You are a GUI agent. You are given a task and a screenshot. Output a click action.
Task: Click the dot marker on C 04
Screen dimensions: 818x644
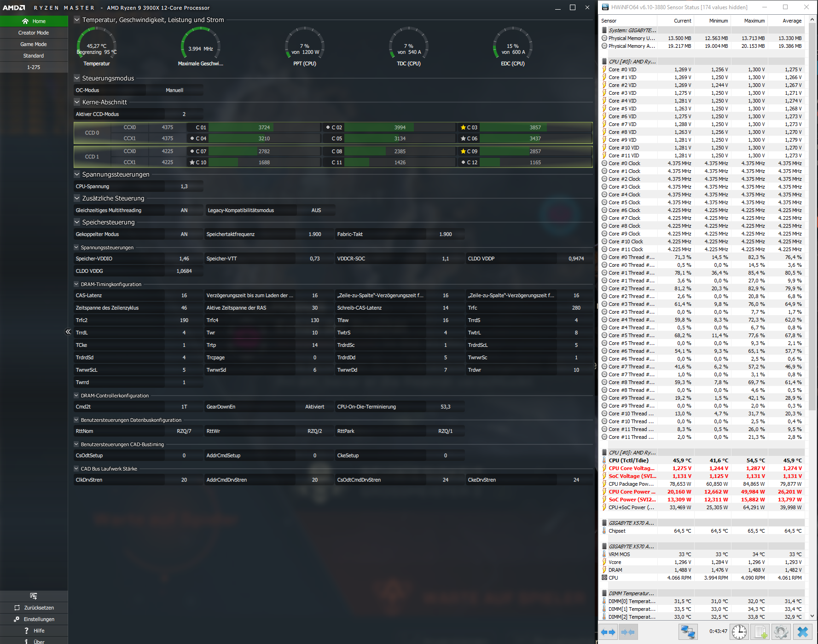coord(192,138)
